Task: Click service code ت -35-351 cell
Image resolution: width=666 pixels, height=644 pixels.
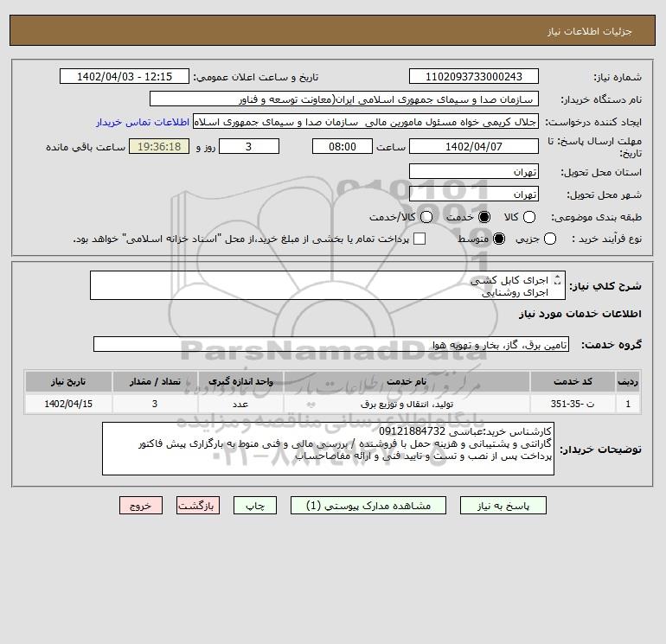Action: (572, 404)
